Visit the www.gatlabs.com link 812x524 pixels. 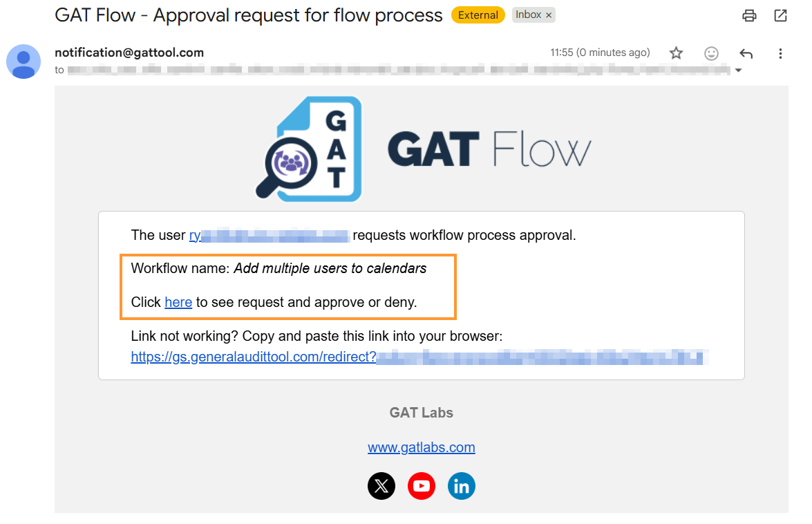coord(421,447)
